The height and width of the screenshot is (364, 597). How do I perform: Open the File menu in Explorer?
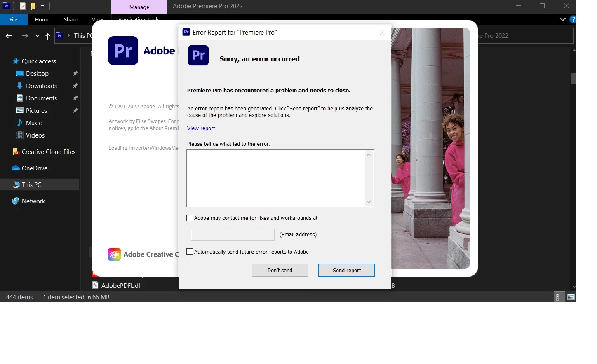tap(14, 19)
